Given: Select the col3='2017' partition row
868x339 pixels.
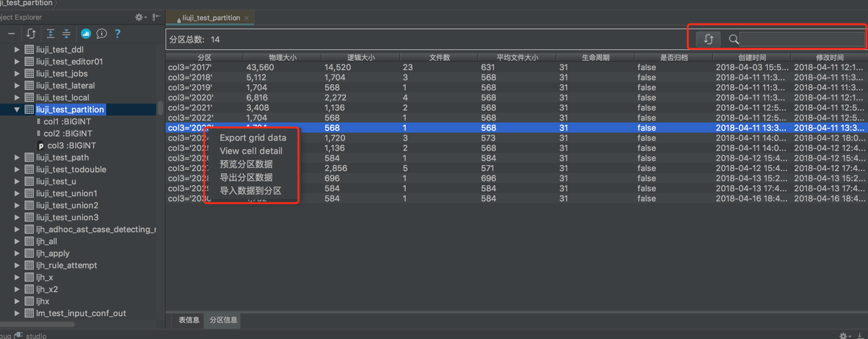Looking at the screenshot, I should pyautogui.click(x=516, y=67).
